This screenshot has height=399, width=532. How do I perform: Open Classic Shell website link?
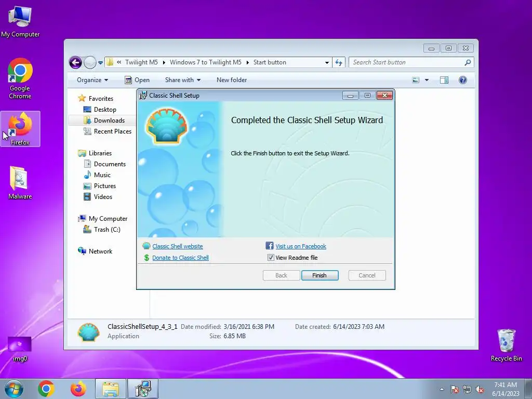178,246
